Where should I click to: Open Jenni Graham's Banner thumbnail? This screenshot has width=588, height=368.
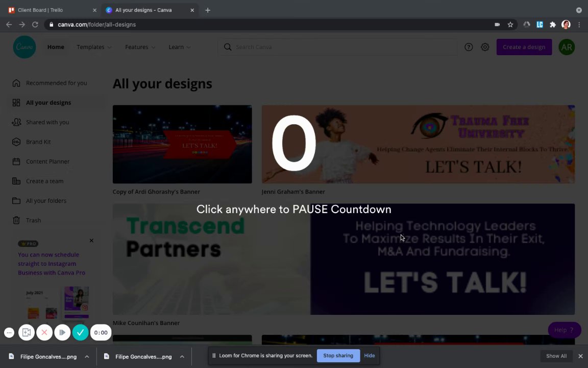(x=418, y=144)
